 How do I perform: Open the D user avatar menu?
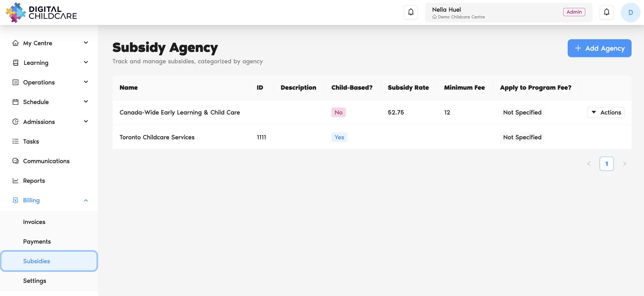[630, 12]
